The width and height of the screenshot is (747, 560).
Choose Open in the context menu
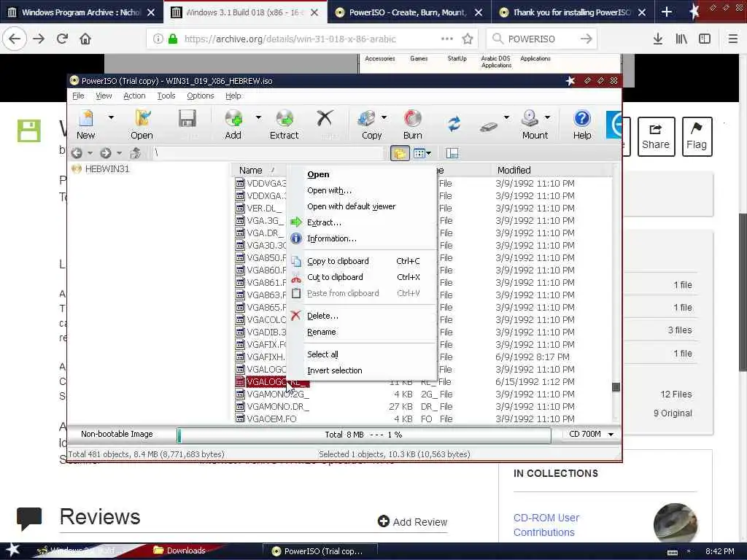point(363,174)
